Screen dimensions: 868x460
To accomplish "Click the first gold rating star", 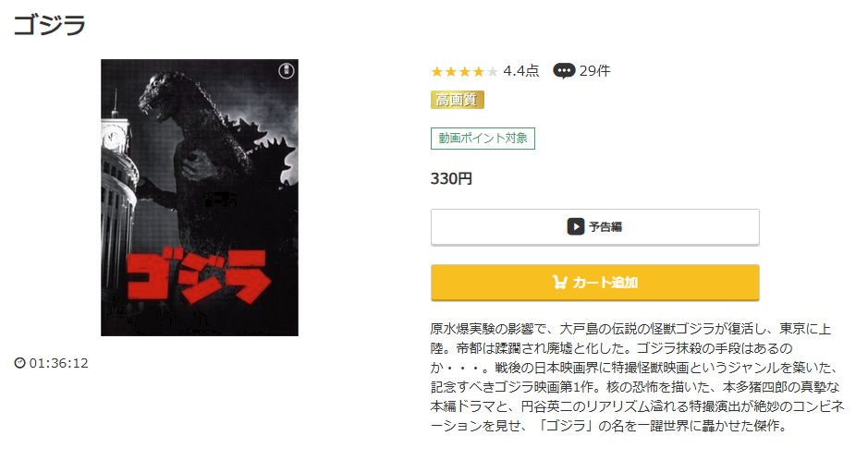I will coord(437,71).
